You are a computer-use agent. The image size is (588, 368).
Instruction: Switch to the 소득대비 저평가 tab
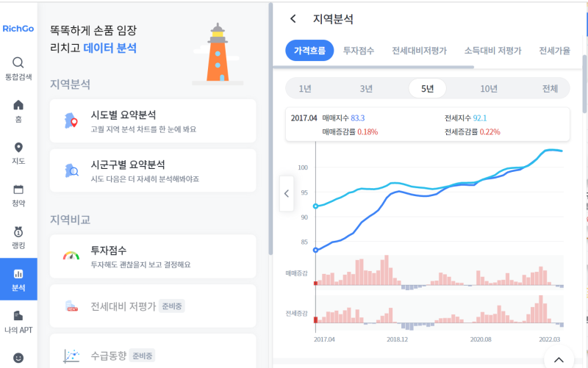[x=492, y=51]
